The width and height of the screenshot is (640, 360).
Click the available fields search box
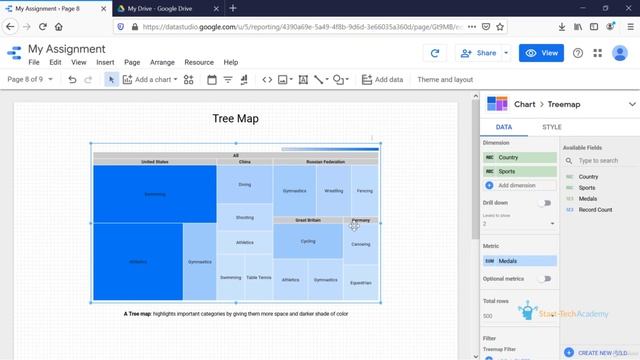(601, 161)
